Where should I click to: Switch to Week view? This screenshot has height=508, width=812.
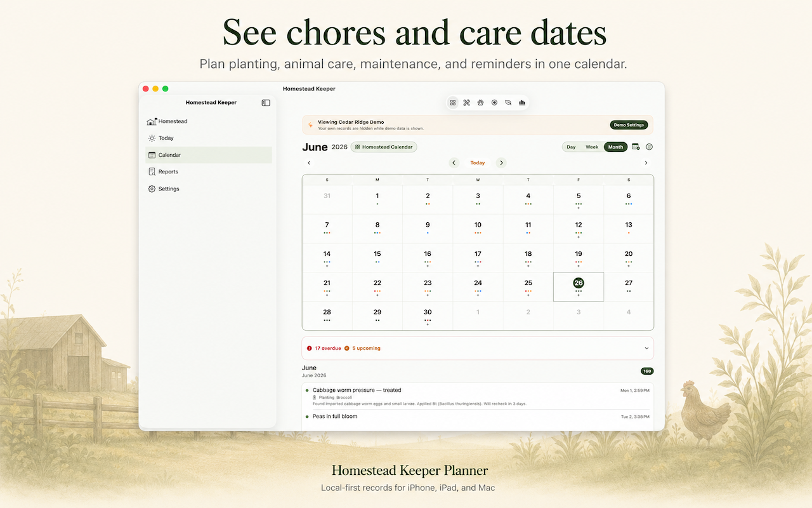[x=592, y=147]
